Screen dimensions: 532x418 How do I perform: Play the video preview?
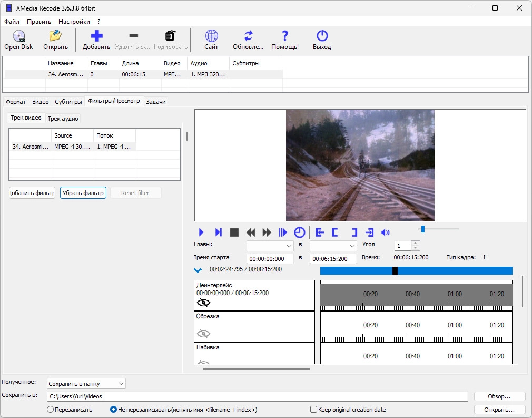(201, 232)
